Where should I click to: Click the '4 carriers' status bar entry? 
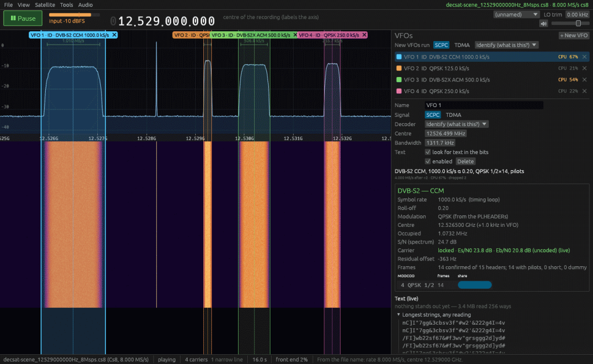coord(196,359)
